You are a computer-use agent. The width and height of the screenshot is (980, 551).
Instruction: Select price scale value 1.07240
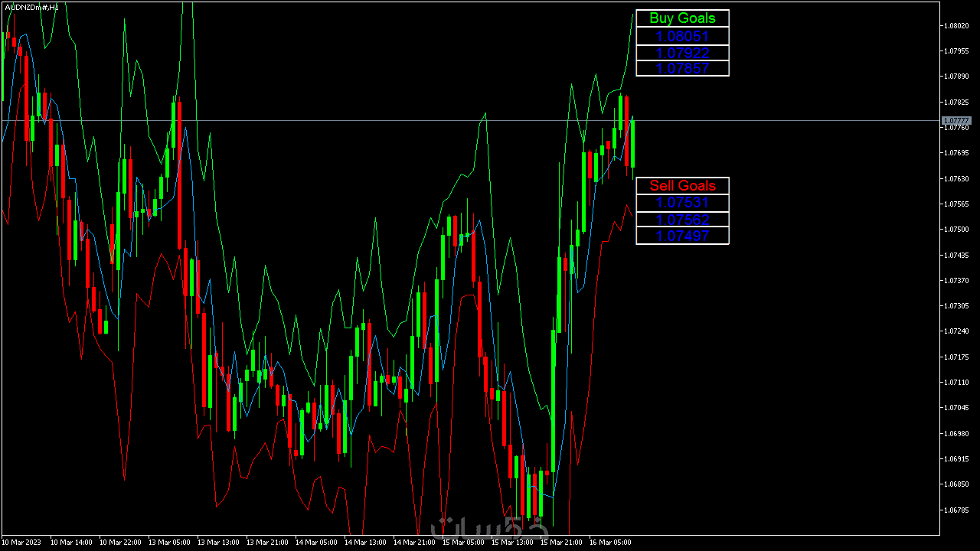pyautogui.click(x=957, y=331)
